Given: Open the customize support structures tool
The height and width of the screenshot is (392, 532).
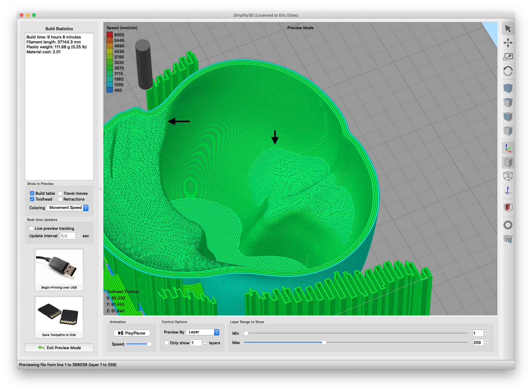Looking at the screenshot, I should tap(508, 239).
